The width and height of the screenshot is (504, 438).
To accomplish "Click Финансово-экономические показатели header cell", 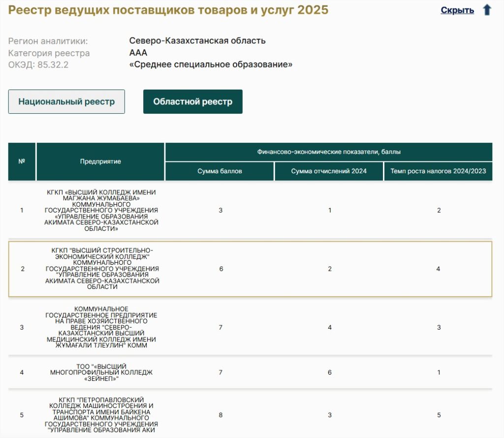I will (x=329, y=152).
